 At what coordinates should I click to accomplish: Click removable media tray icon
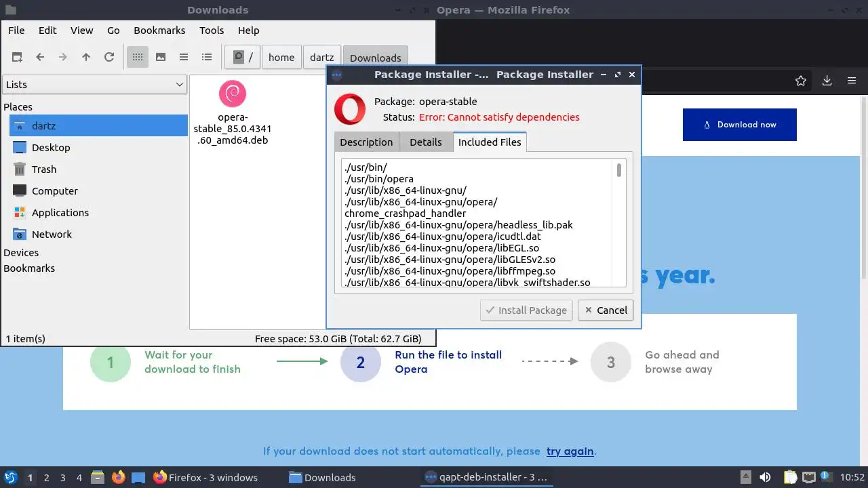coord(745,478)
